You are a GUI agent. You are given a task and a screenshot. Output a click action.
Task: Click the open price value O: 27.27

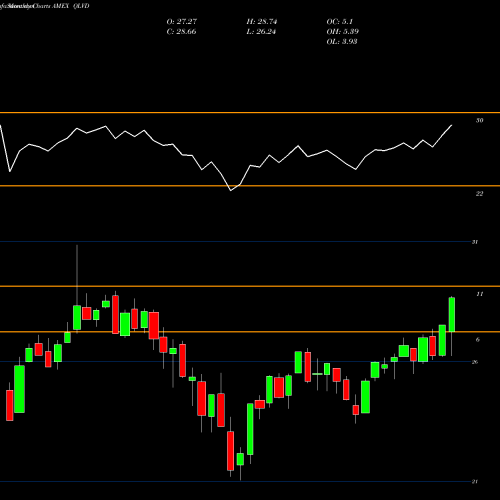(182, 22)
